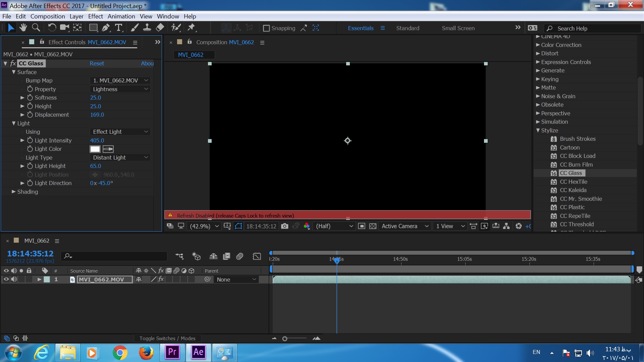This screenshot has height=362, width=644.
Task: Mute audio of MVI_0662.MOV layer
Action: [x=14, y=279]
